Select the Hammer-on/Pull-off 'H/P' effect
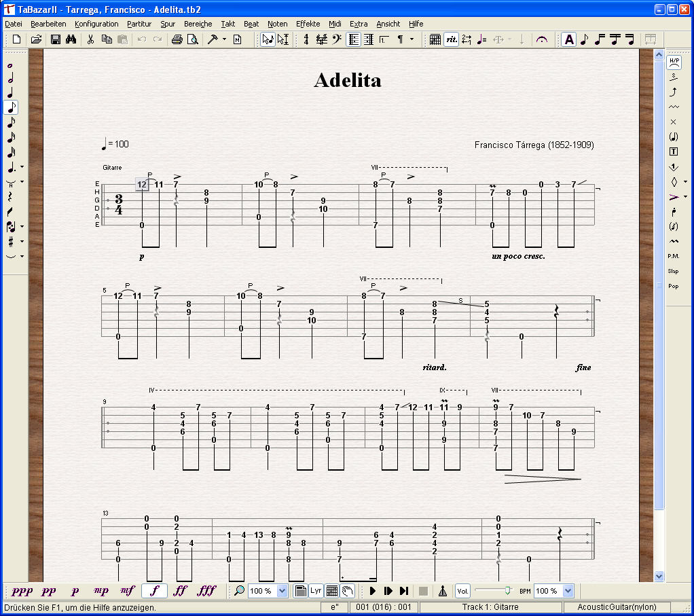The width and height of the screenshot is (694, 616). pyautogui.click(x=674, y=62)
